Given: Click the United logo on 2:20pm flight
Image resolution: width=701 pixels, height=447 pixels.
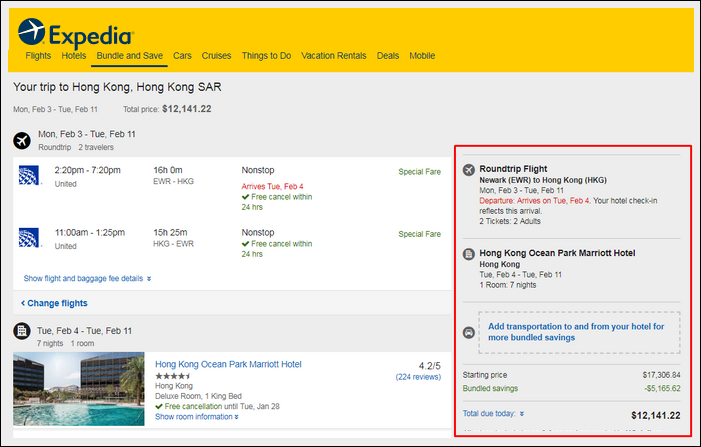Looking at the screenshot, I should click(x=29, y=175).
